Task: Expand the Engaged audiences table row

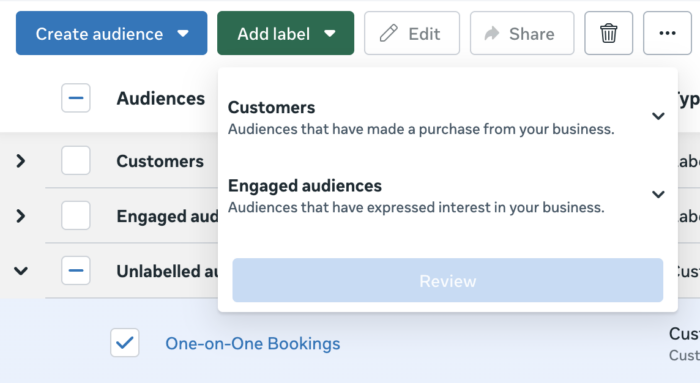Action: (x=21, y=216)
